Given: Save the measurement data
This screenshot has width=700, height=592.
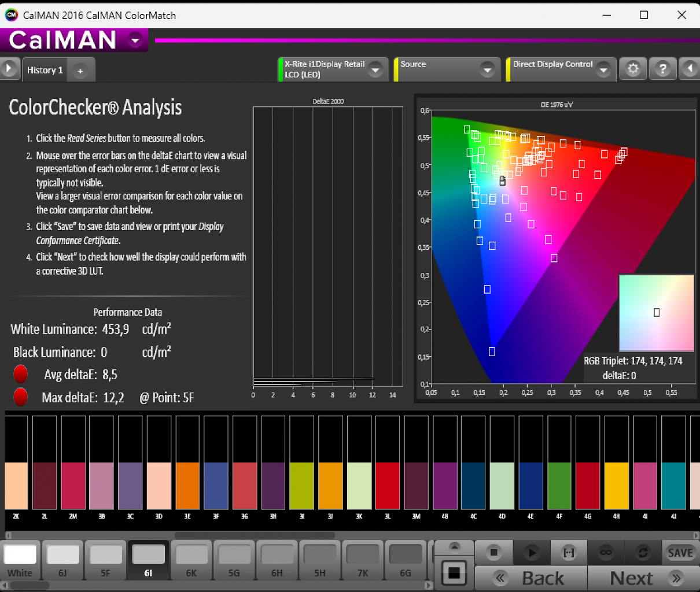Looking at the screenshot, I should [x=680, y=553].
